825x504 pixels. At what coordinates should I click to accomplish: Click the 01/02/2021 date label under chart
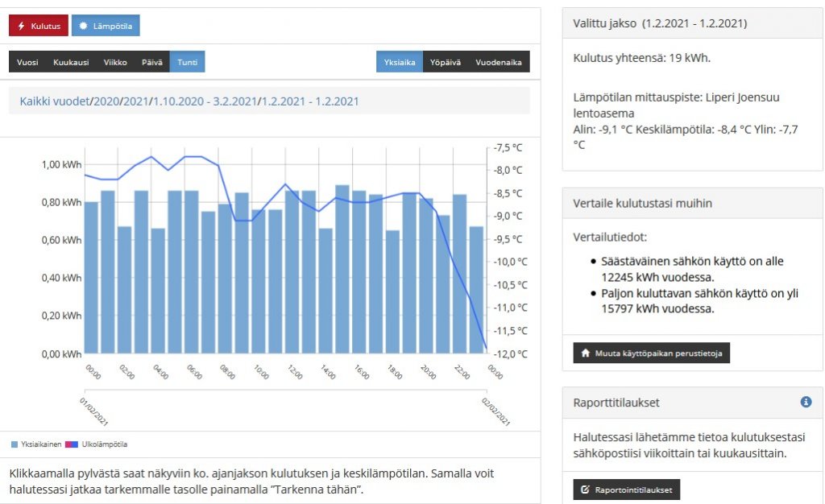click(93, 411)
